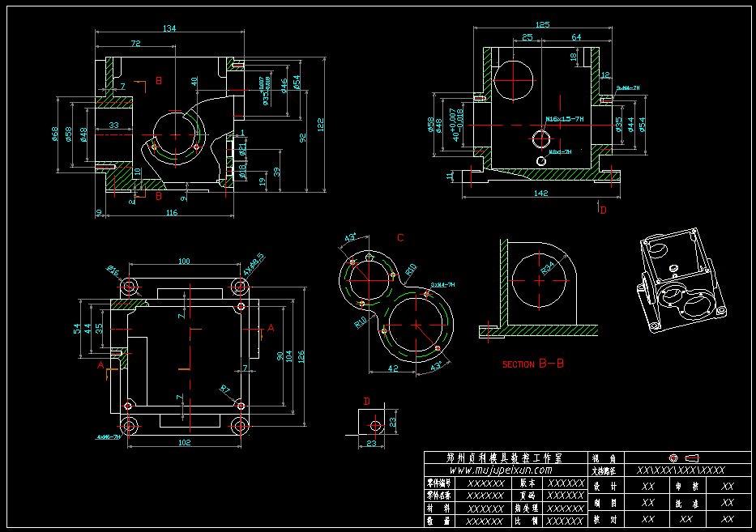Click the red C view label
The height and width of the screenshot is (532, 756).
tap(400, 237)
